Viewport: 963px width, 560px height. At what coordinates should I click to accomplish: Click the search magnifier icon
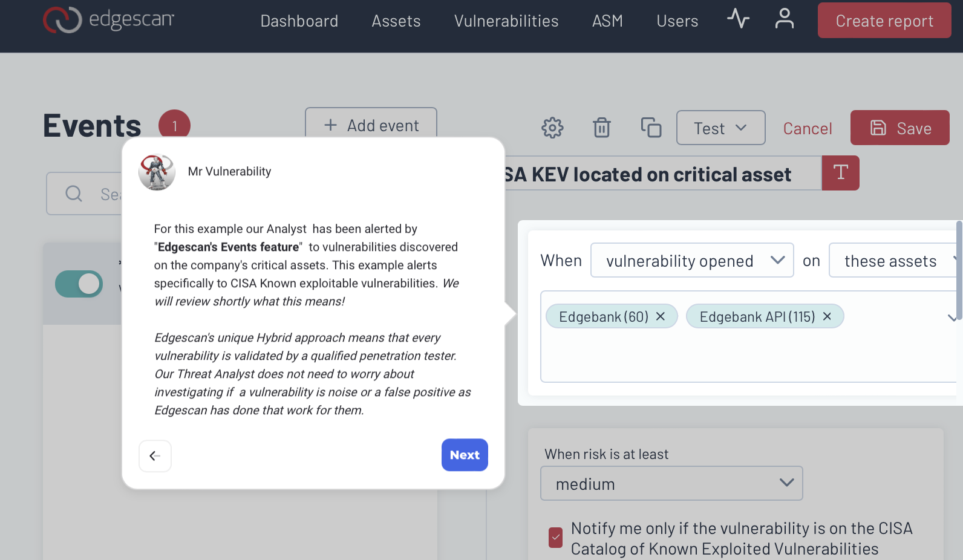click(x=74, y=194)
